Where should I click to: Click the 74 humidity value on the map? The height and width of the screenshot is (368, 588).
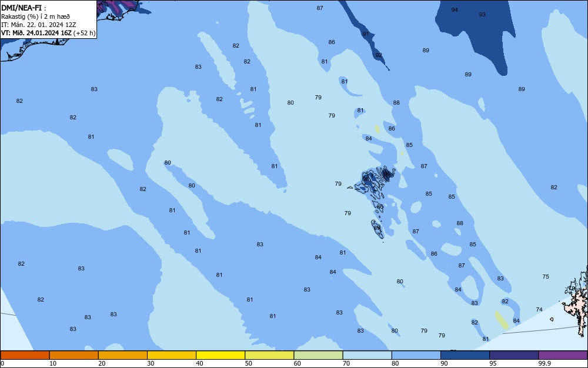click(539, 310)
